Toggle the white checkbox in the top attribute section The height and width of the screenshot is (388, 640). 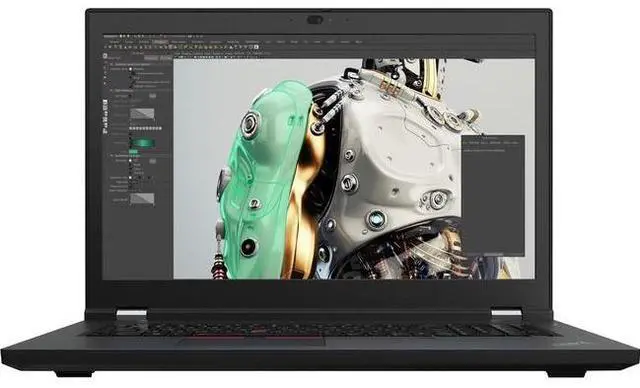coord(131,69)
